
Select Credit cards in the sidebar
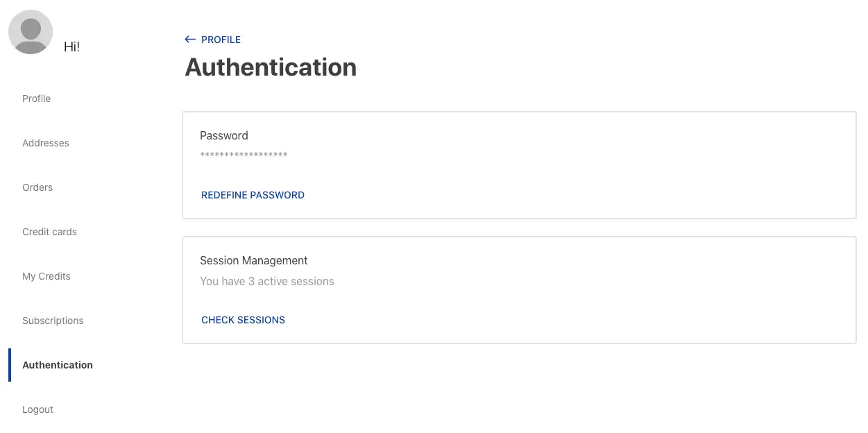coord(49,232)
